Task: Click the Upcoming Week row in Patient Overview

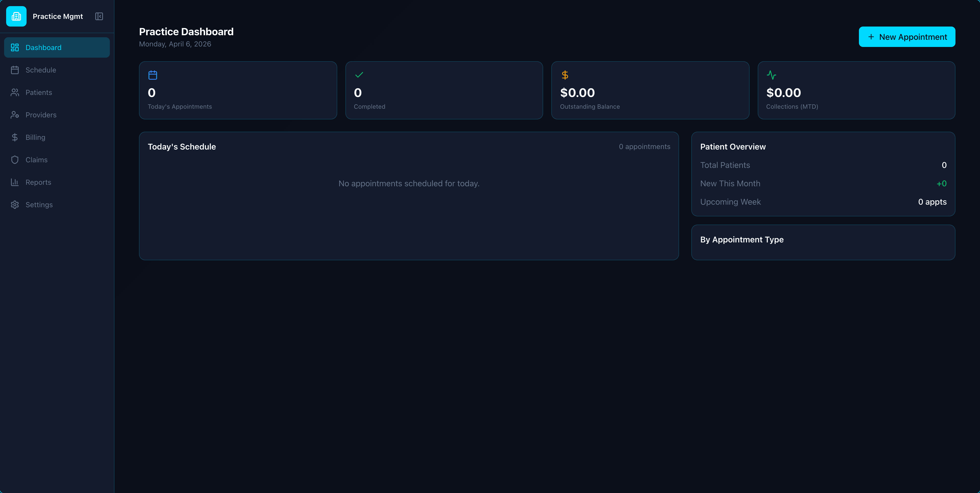Action: (730, 202)
